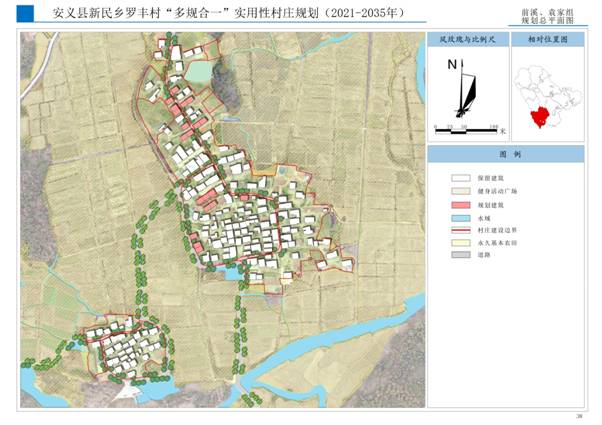This screenshot has height=425, width=602.
Task: Select the 保留建筑 white legend swatch
Action: 461,178
